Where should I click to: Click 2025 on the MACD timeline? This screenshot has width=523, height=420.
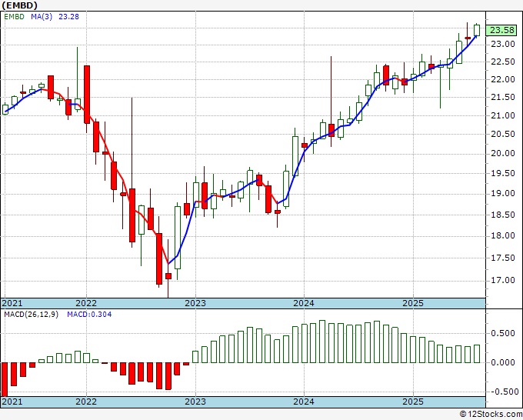tap(413, 402)
